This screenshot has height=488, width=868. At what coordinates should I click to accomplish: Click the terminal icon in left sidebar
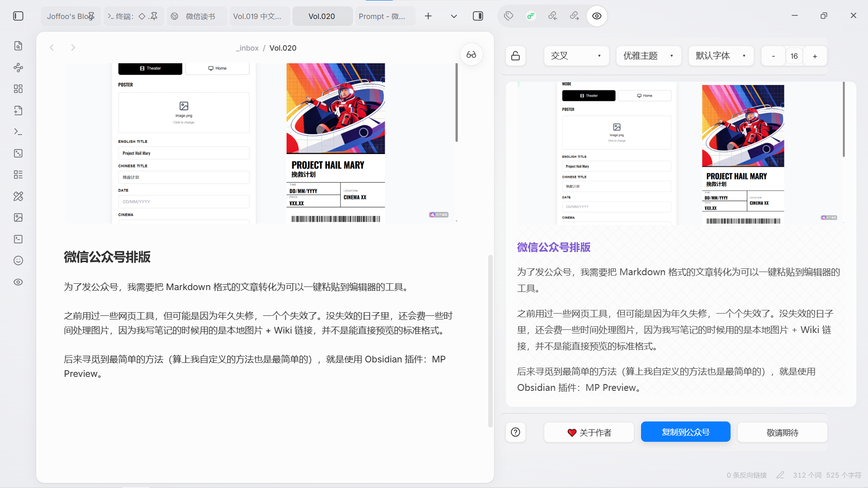pyautogui.click(x=18, y=131)
